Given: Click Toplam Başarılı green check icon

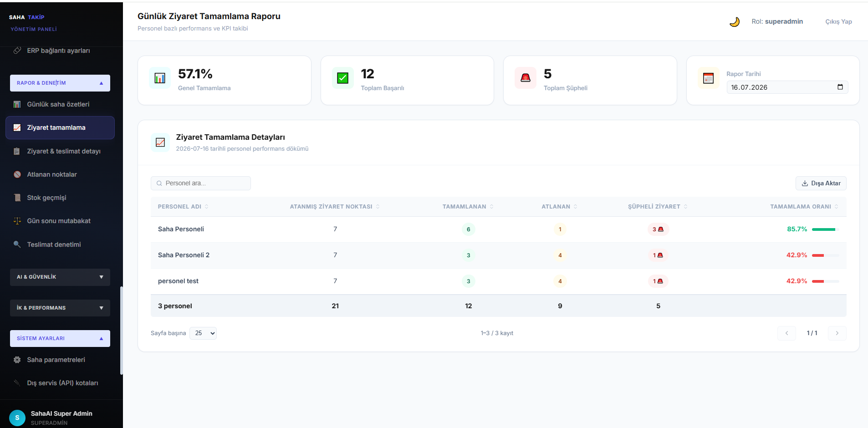Looking at the screenshot, I should (343, 78).
